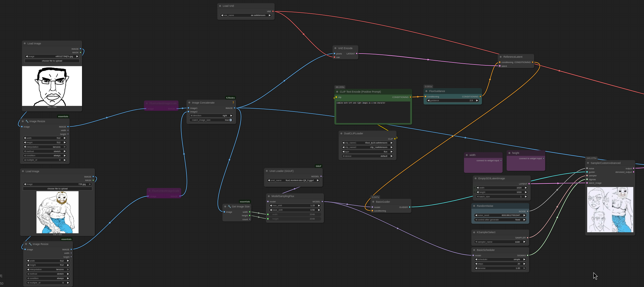Click the collapse dot on CLIP Text Encode node
Viewport: 644px width, 287px height.
[x=337, y=92]
